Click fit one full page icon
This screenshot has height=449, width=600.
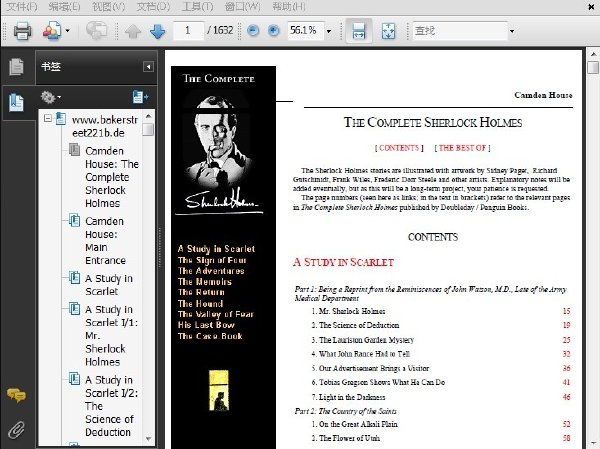point(388,31)
